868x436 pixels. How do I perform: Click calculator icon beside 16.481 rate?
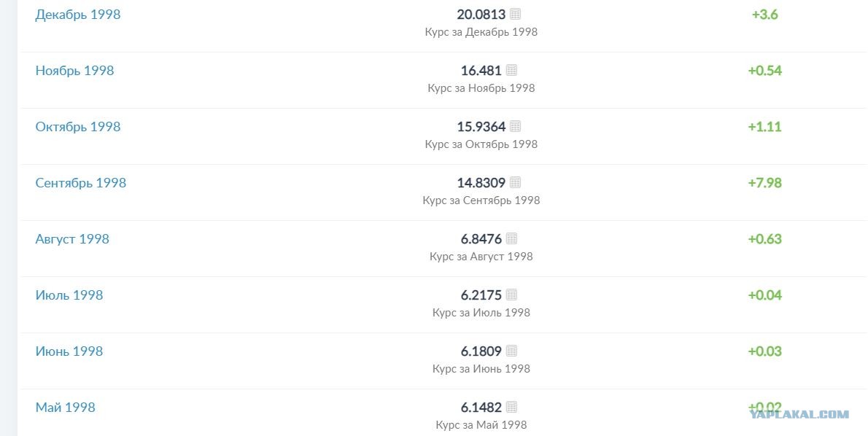pos(511,70)
